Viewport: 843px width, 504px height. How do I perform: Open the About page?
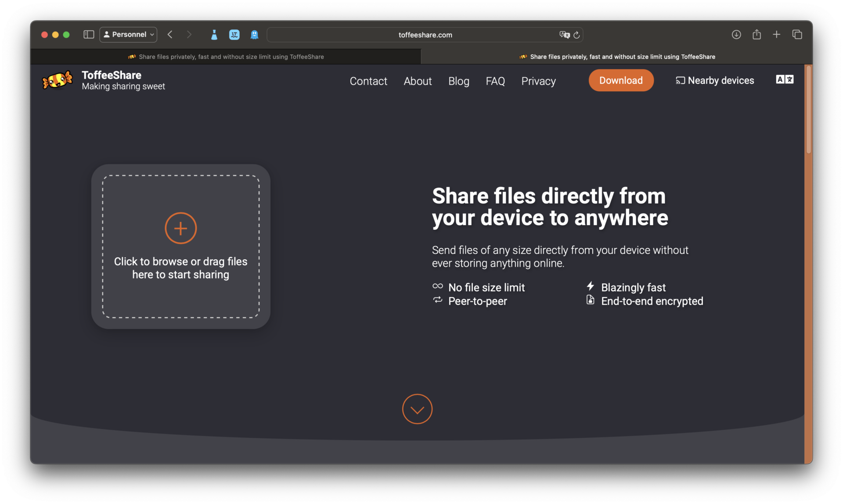(418, 81)
